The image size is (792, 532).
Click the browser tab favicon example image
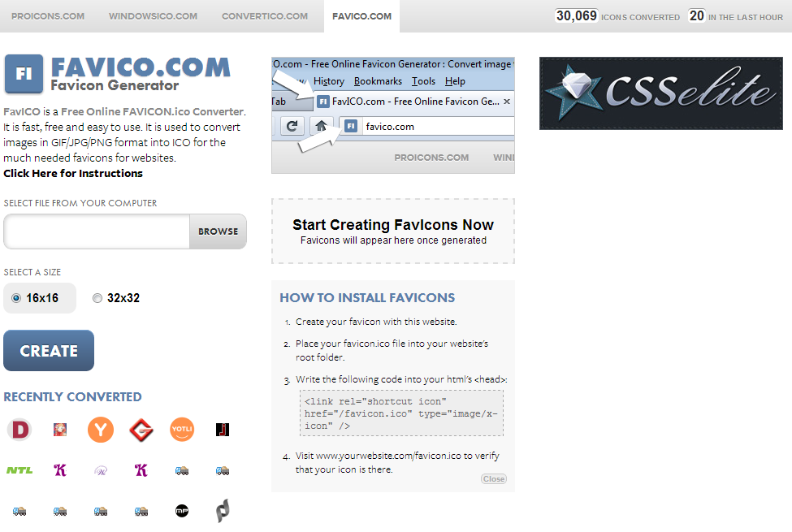[393, 115]
